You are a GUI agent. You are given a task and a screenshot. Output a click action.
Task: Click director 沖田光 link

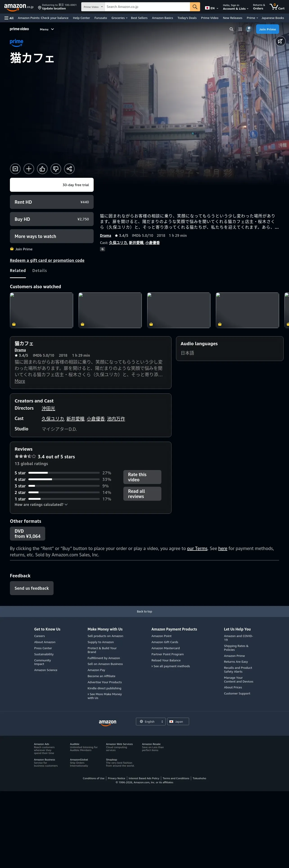48,408
